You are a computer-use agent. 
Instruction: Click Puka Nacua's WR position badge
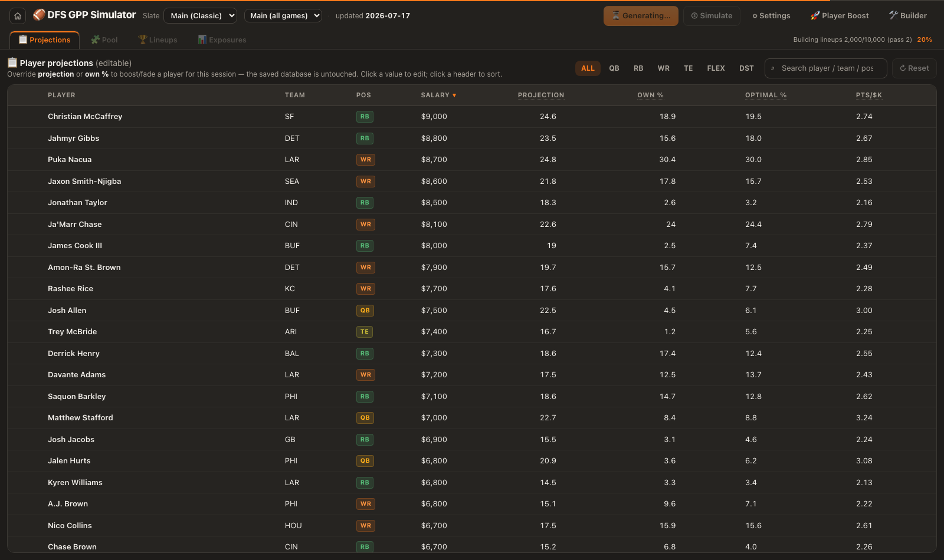point(366,160)
